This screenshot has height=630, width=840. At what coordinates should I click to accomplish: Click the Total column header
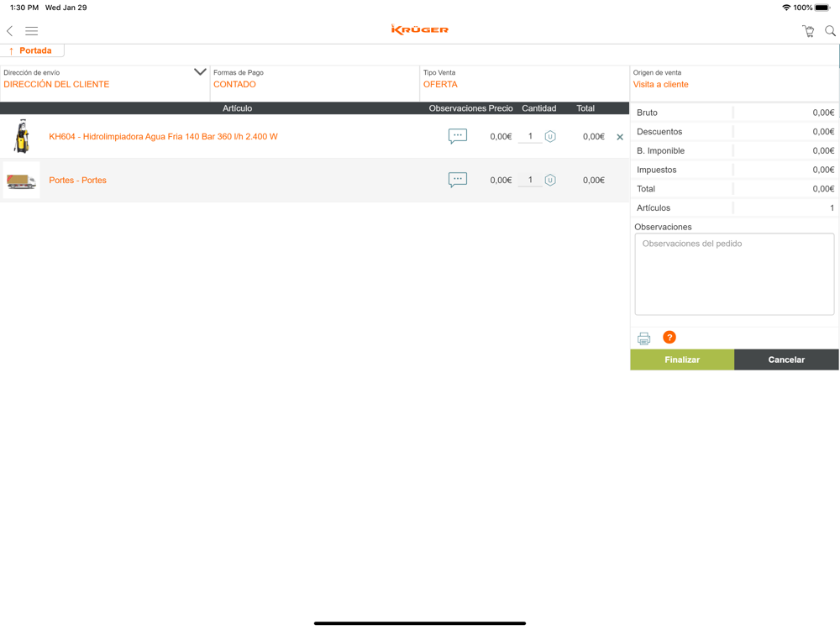(585, 108)
